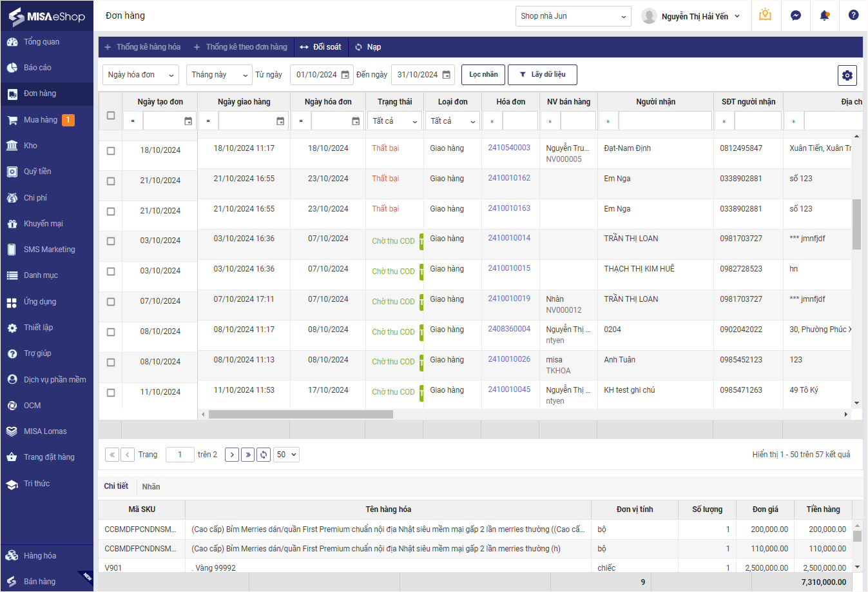This screenshot has height=592, width=868.
Task: Click the Lấy dữ liệu button
Action: pyautogui.click(x=542, y=75)
